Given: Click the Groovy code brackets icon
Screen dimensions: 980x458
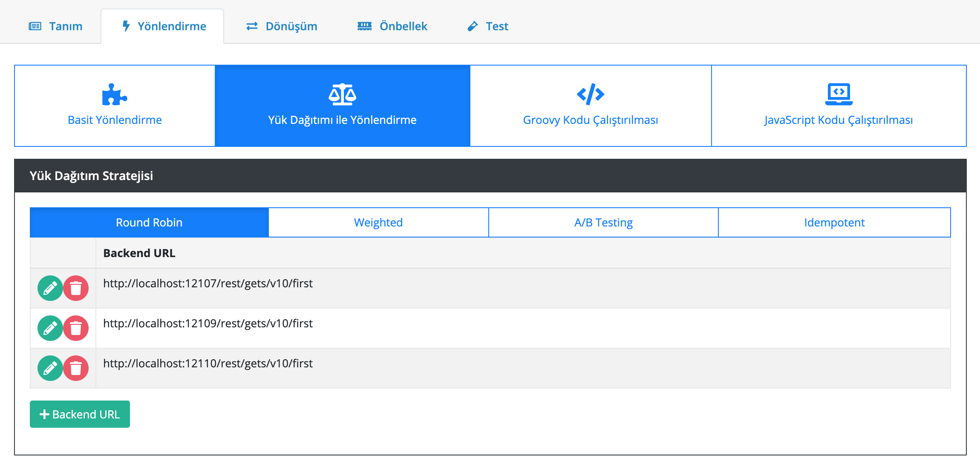Looking at the screenshot, I should tap(591, 94).
